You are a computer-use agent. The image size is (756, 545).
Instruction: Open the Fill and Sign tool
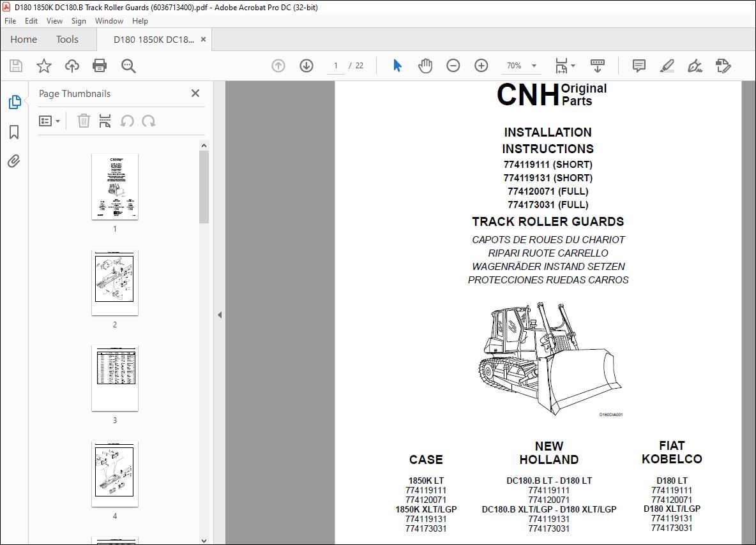coord(695,66)
